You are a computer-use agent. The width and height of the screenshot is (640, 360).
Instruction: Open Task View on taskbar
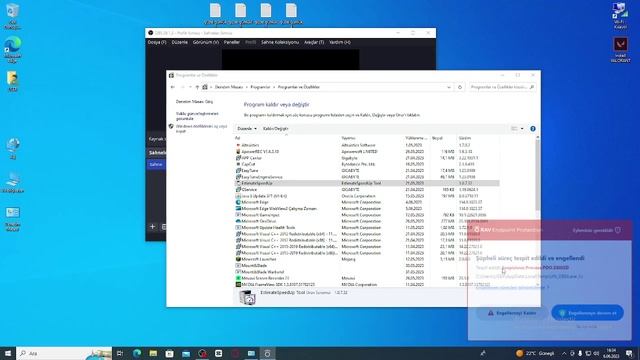(120, 353)
